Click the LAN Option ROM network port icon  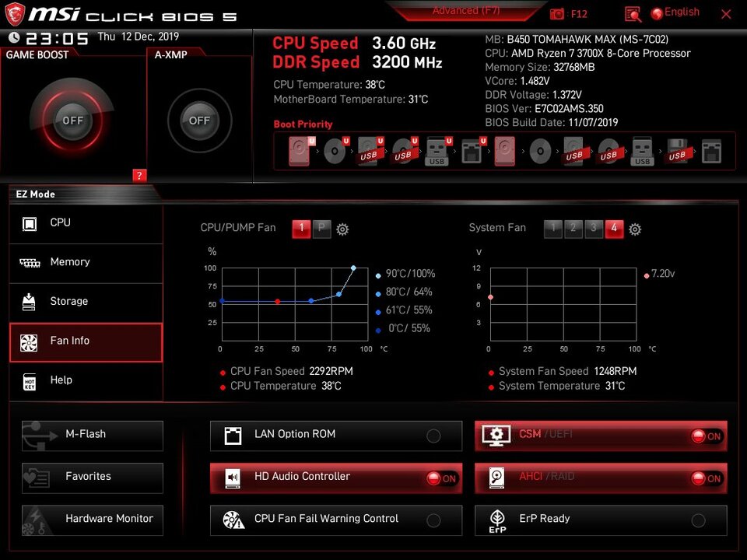click(x=233, y=436)
